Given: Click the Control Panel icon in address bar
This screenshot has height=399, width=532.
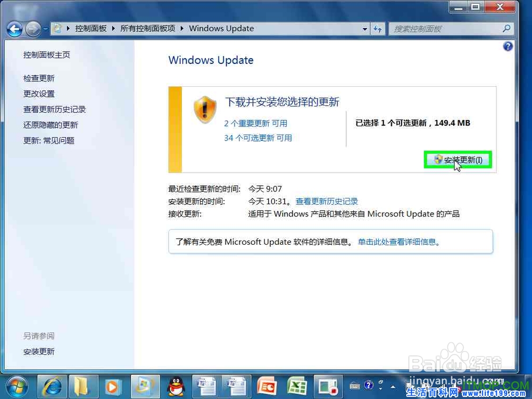Looking at the screenshot, I should point(57,29).
